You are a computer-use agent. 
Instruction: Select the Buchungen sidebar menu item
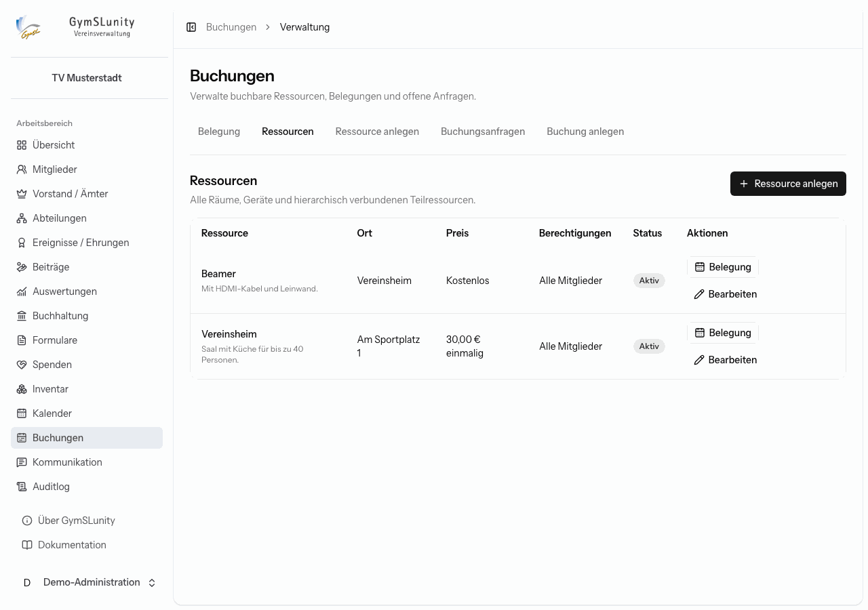coord(87,438)
